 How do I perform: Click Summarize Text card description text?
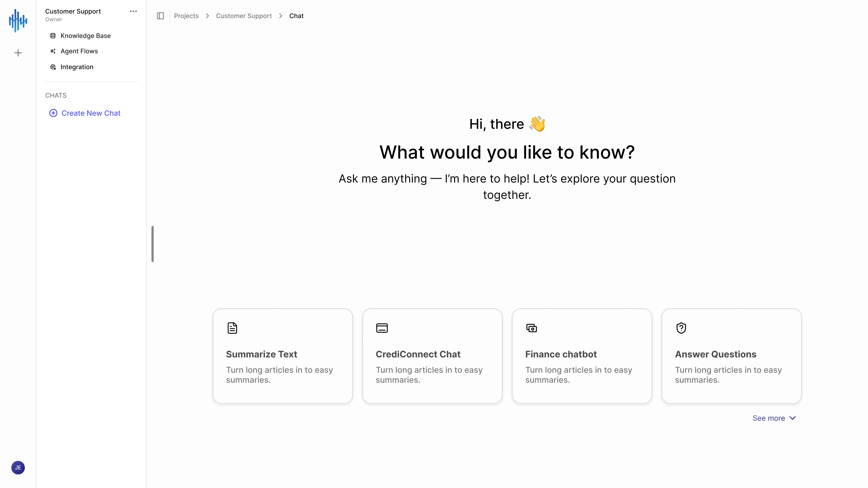click(x=279, y=375)
